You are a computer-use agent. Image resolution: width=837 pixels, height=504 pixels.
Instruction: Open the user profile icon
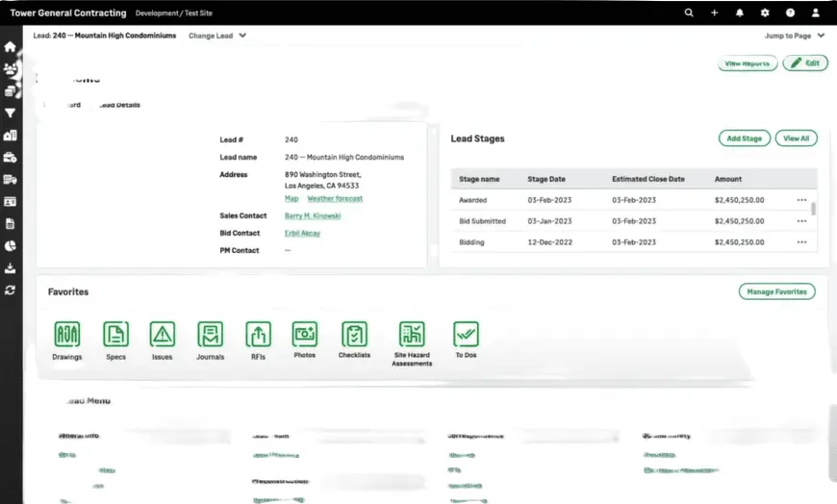pos(815,13)
